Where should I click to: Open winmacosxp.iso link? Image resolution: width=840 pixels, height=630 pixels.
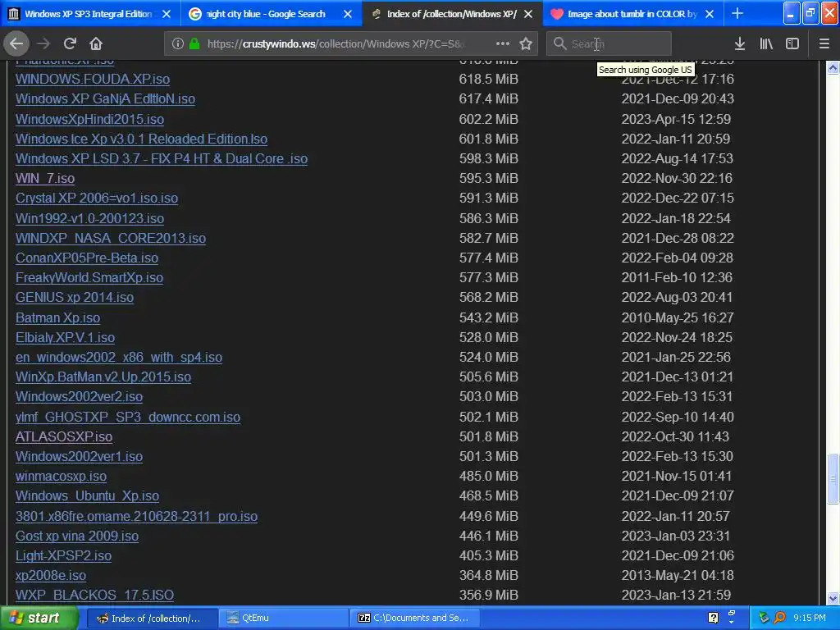pos(61,477)
